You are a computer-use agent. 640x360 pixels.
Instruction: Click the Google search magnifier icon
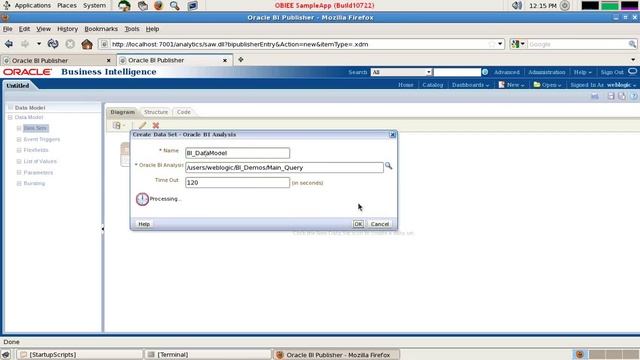pyautogui.click(x=632, y=44)
